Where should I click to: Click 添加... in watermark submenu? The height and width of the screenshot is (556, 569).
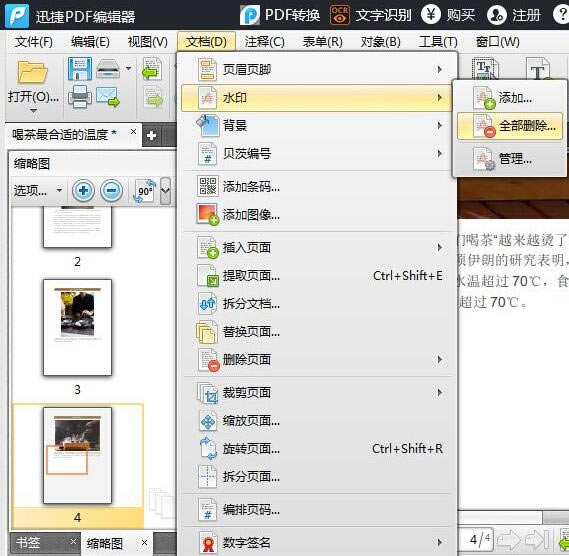click(510, 98)
